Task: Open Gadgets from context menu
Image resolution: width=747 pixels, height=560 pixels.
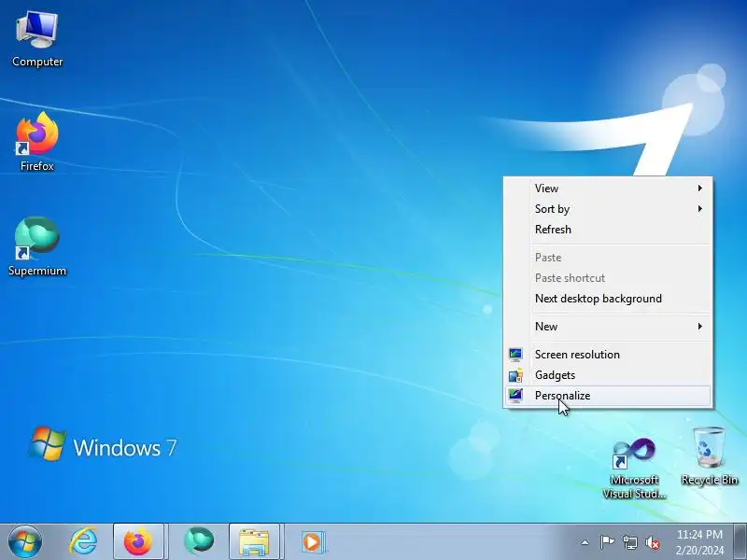Action: click(608, 375)
